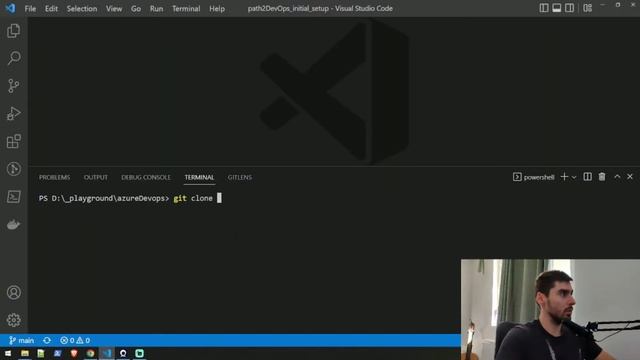Open Customize Layout icon

point(587,8)
